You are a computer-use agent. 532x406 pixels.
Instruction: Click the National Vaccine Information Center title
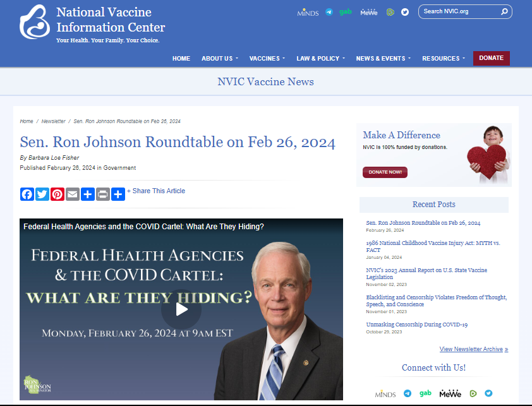111,20
